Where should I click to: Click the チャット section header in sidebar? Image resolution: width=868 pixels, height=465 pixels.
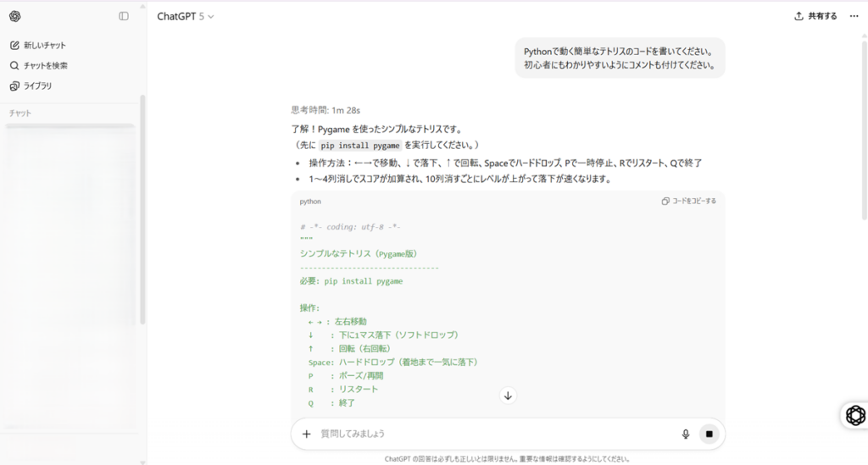[x=20, y=113]
